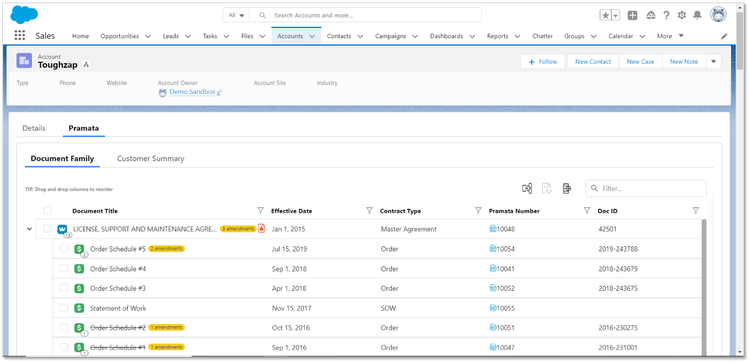Open the Notifications bell
Image resolution: width=750 pixels, height=363 pixels.
697,15
